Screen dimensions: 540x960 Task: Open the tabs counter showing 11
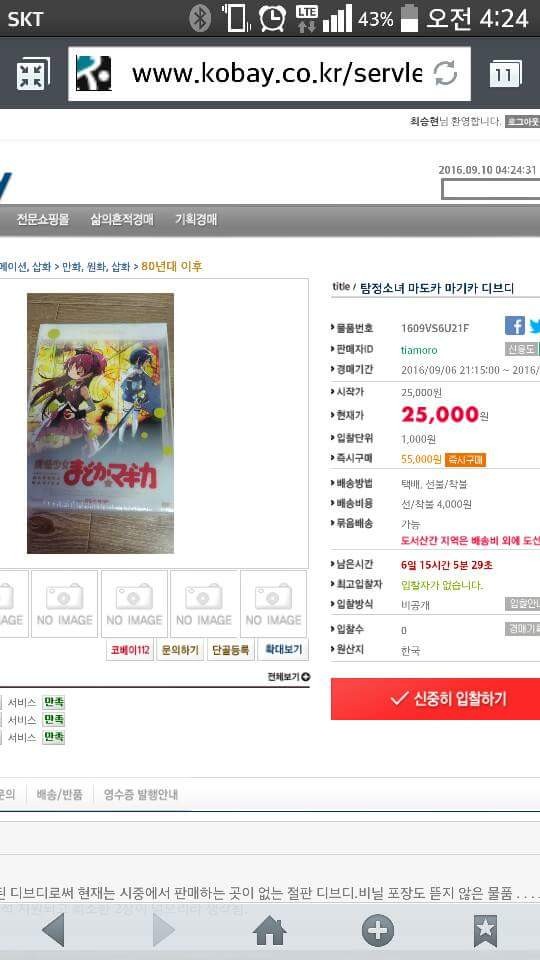tap(506, 74)
